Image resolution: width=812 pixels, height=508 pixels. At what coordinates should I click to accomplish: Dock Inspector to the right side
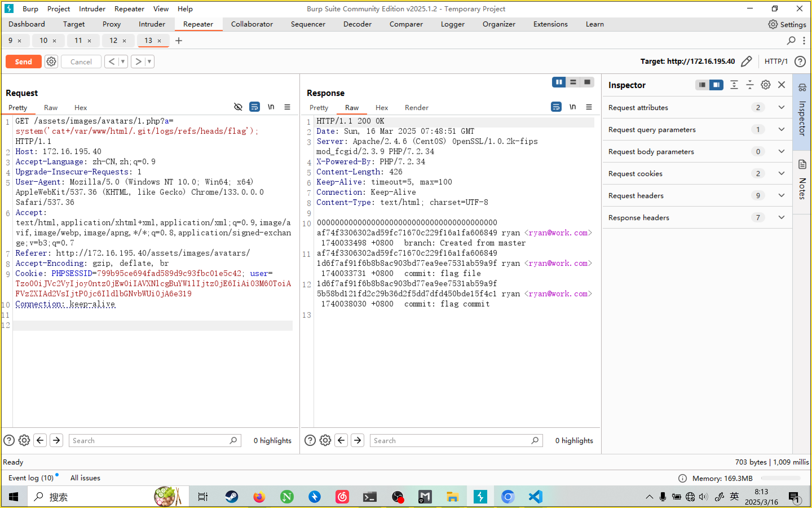click(x=716, y=85)
